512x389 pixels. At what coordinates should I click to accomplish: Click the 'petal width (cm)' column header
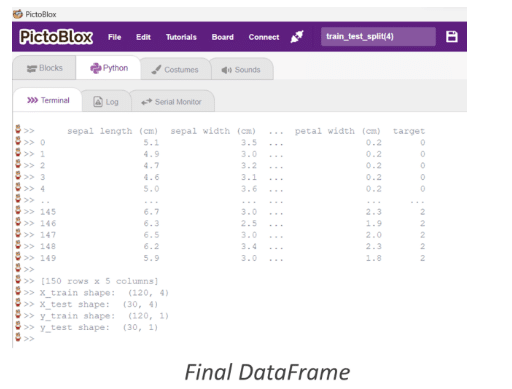[337, 131]
